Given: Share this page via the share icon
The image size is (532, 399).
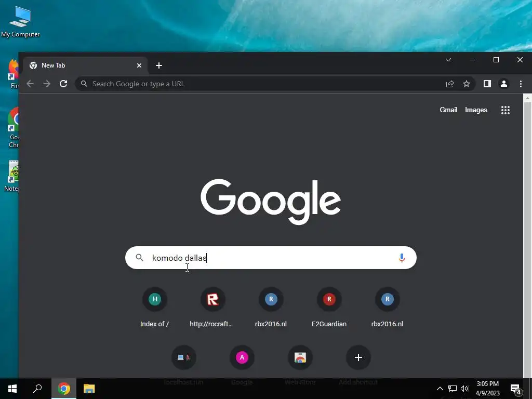Looking at the screenshot, I should [450, 84].
